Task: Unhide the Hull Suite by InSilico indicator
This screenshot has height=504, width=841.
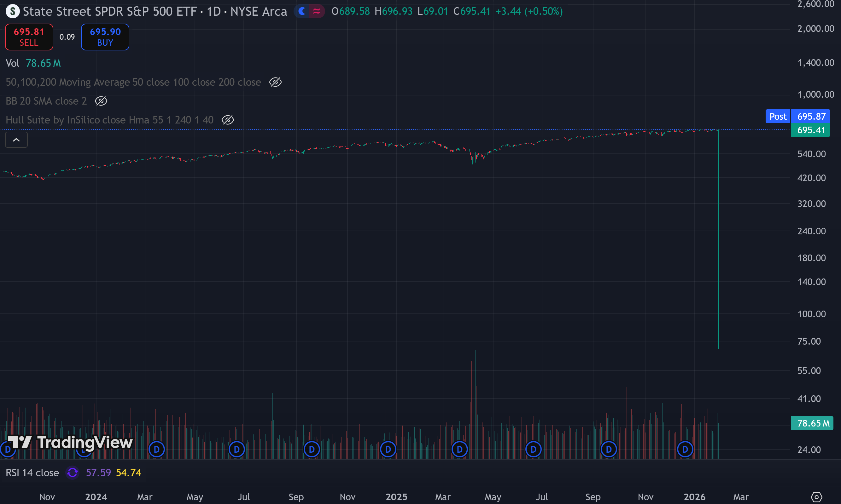Action: 228,120
